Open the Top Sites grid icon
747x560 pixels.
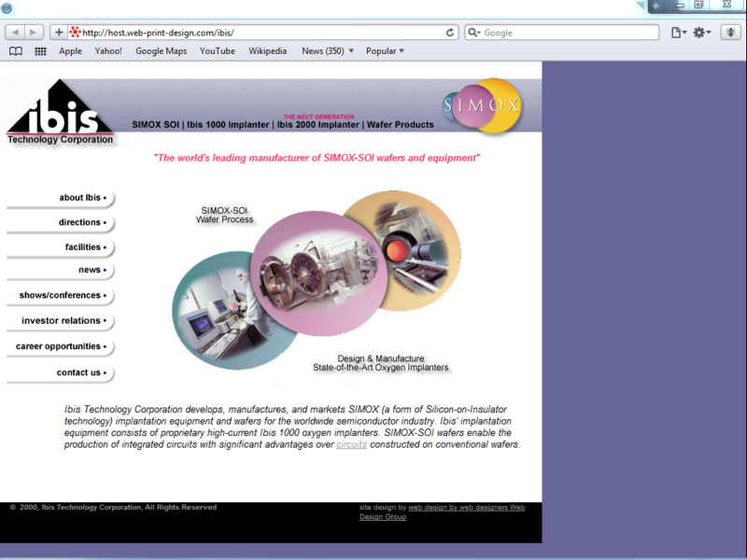click(40, 51)
